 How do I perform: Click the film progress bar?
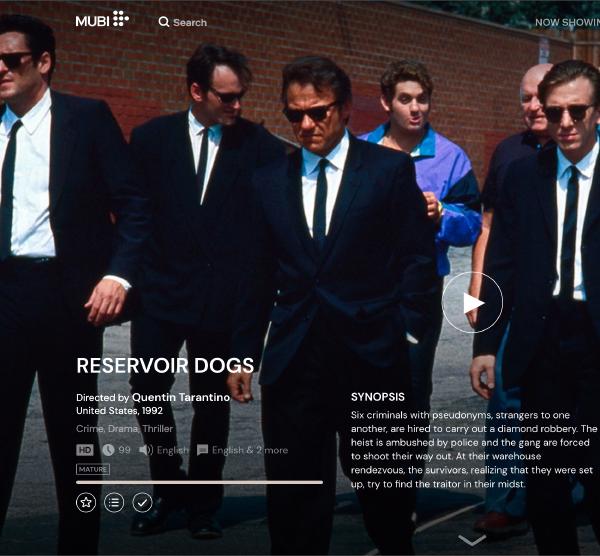tap(199, 482)
